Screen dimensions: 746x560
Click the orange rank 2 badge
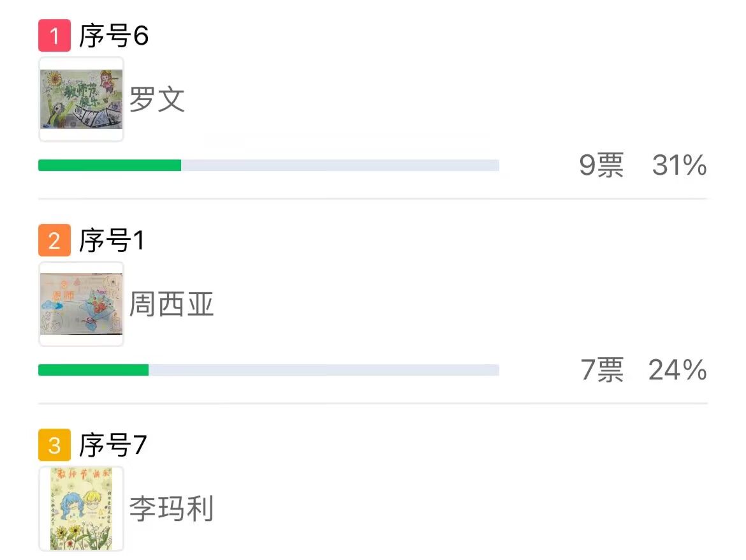(54, 240)
